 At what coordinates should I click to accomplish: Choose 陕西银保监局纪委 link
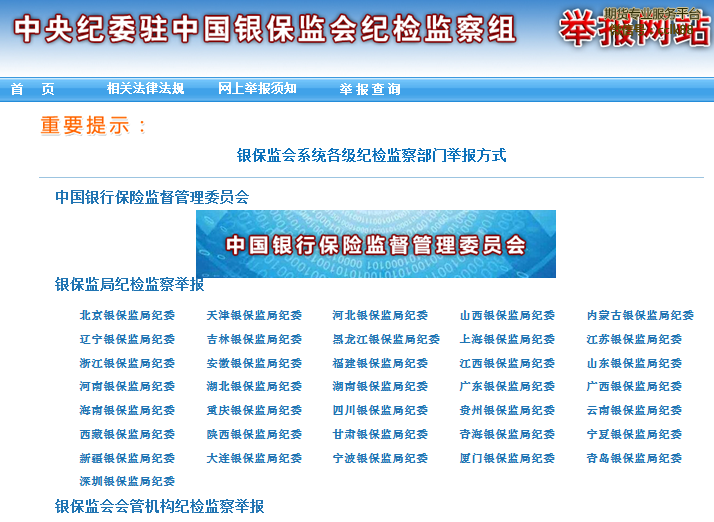(x=254, y=435)
